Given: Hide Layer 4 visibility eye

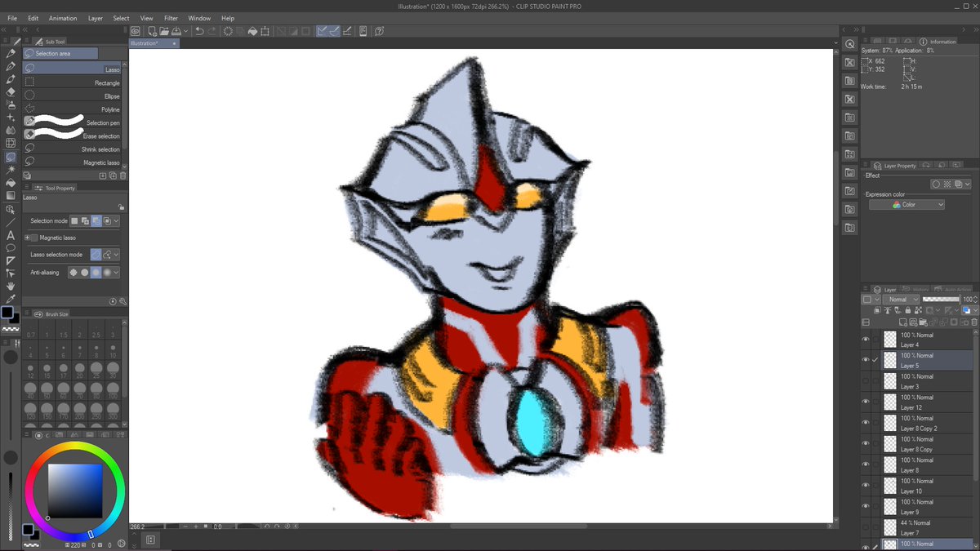Looking at the screenshot, I should (866, 340).
